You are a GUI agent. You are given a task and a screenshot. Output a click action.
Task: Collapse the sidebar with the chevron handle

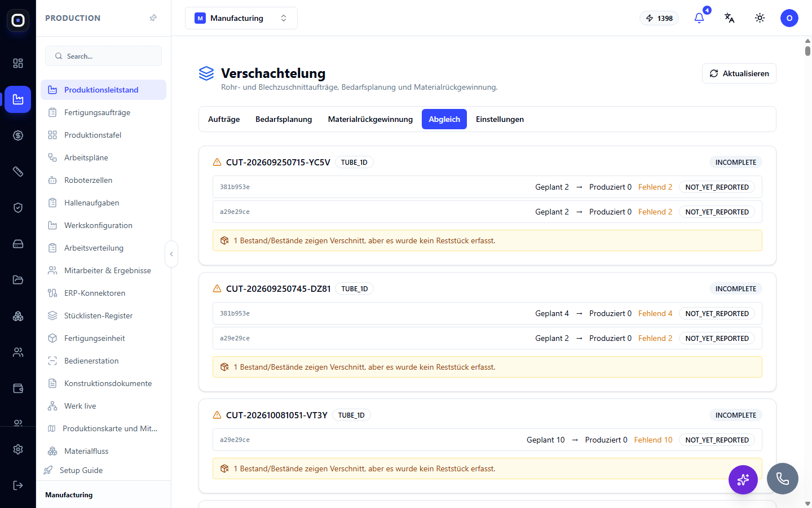tap(171, 254)
